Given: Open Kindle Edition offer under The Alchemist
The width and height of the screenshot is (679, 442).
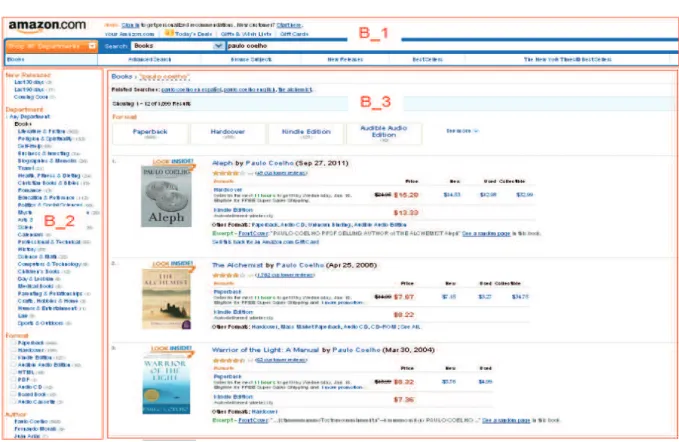Looking at the screenshot, I should (233, 312).
